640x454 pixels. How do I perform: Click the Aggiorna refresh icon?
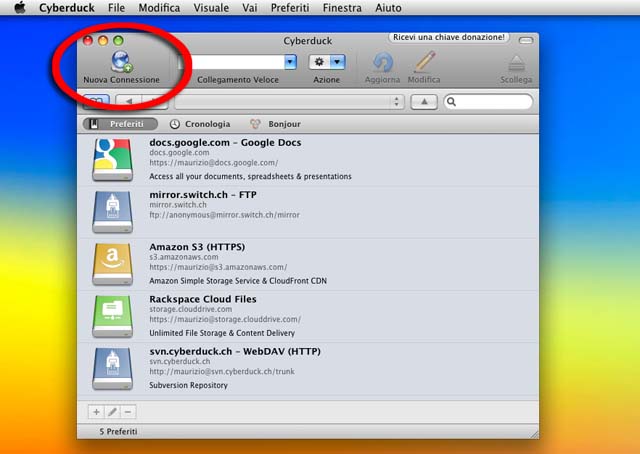coord(382,62)
